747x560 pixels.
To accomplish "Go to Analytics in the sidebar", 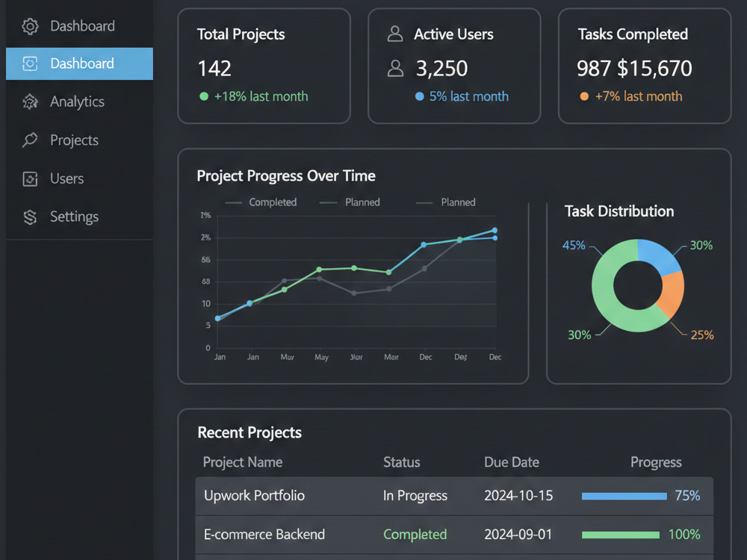I will click(80, 102).
